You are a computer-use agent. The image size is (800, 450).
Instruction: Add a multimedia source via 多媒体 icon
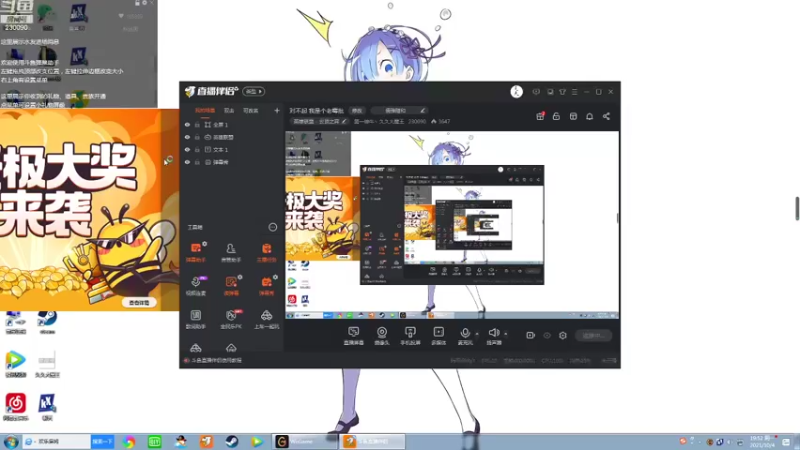[x=439, y=336]
